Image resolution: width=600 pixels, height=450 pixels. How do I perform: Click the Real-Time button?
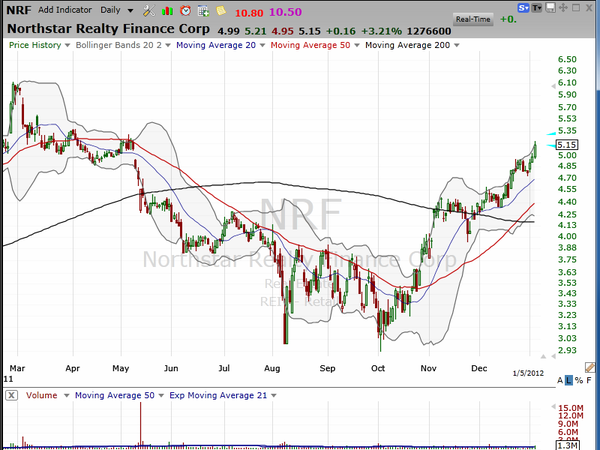click(473, 19)
